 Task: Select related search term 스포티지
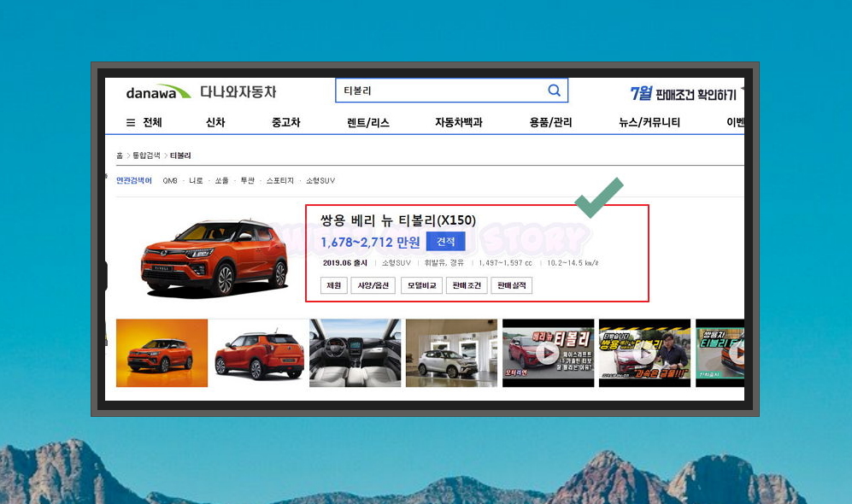tap(279, 180)
